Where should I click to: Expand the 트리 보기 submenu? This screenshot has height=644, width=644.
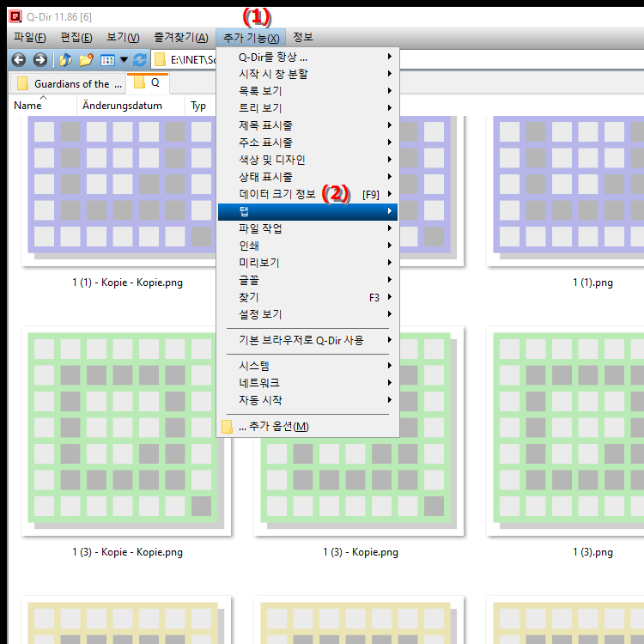click(x=307, y=108)
